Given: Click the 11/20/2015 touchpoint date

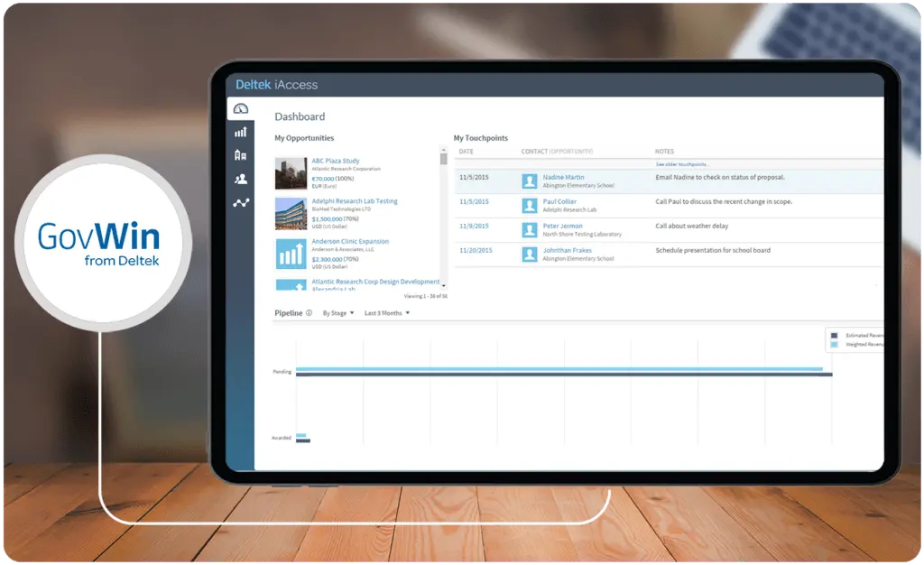Looking at the screenshot, I should [476, 250].
